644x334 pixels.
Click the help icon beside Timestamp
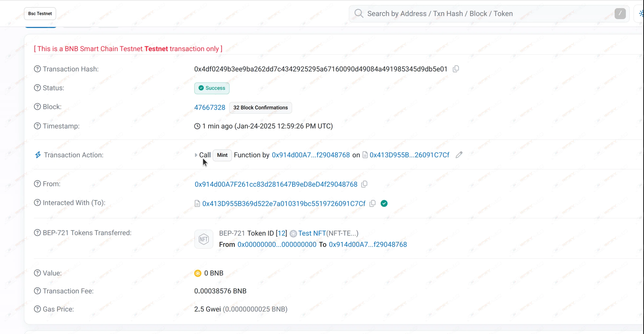(x=37, y=126)
